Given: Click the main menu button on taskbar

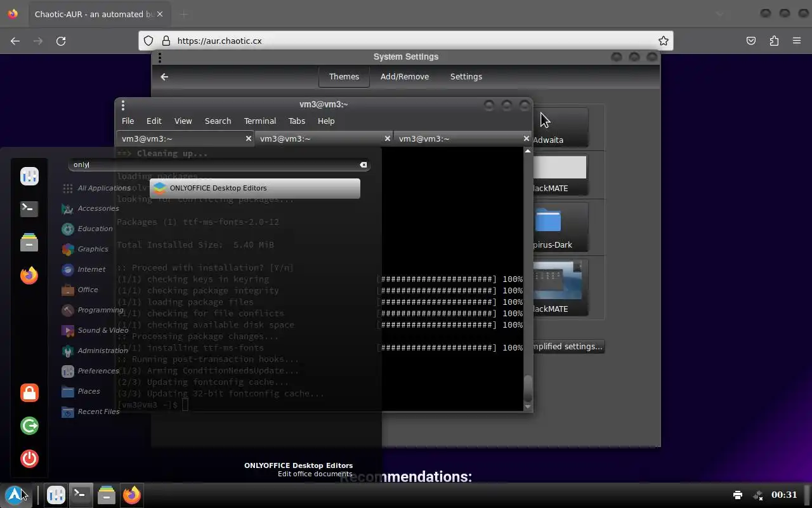Looking at the screenshot, I should [x=15, y=495].
